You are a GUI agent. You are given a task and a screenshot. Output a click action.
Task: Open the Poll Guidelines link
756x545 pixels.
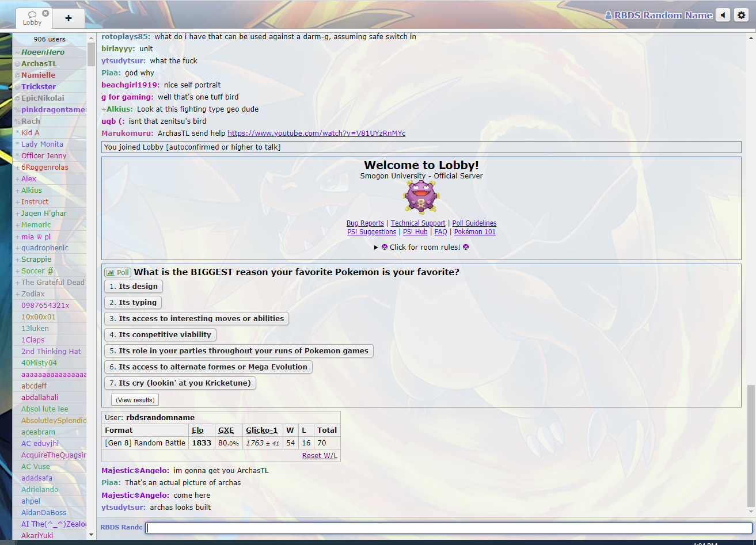pos(474,223)
